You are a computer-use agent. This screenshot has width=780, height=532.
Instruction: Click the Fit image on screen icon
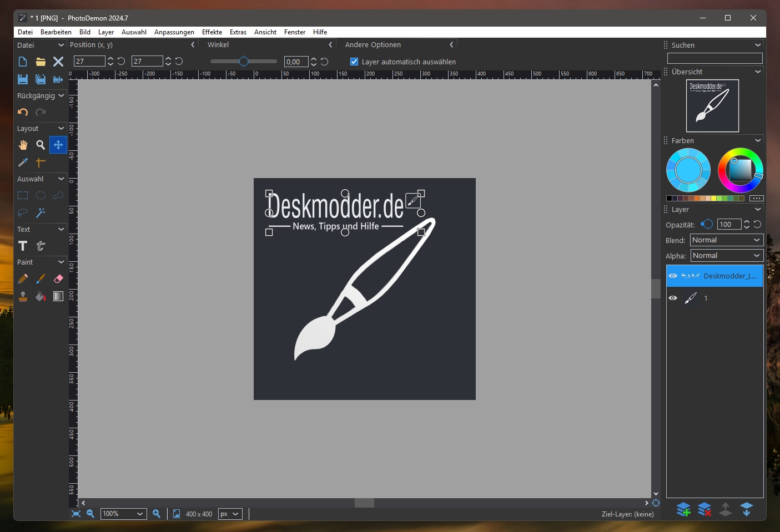tap(76, 514)
